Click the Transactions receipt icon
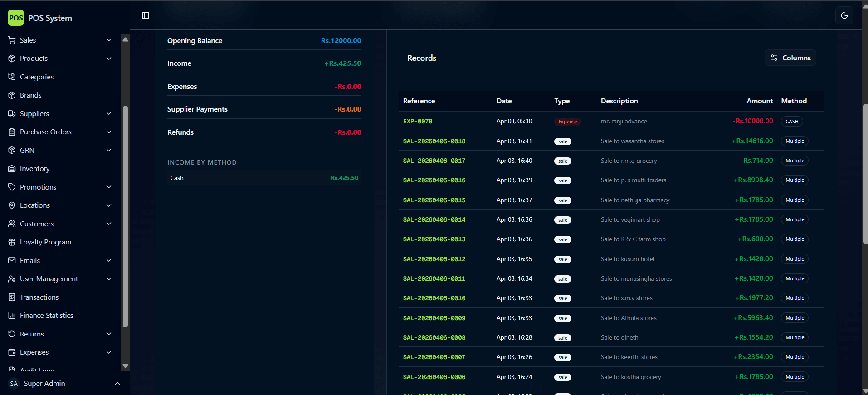Image resolution: width=868 pixels, height=395 pixels. click(x=12, y=297)
